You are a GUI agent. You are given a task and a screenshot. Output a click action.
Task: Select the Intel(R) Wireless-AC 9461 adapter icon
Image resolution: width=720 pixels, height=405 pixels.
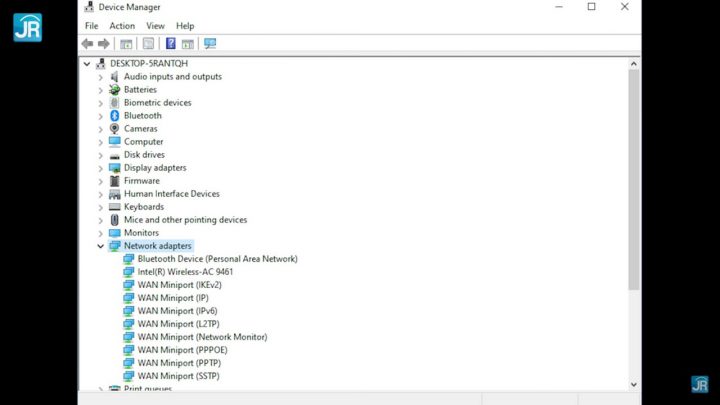pyautogui.click(x=129, y=272)
